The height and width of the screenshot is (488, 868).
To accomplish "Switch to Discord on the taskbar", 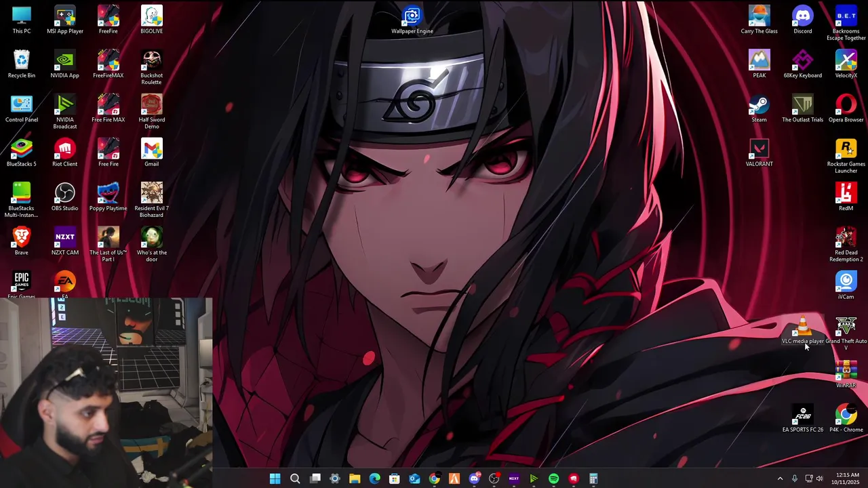I will pyautogui.click(x=474, y=479).
